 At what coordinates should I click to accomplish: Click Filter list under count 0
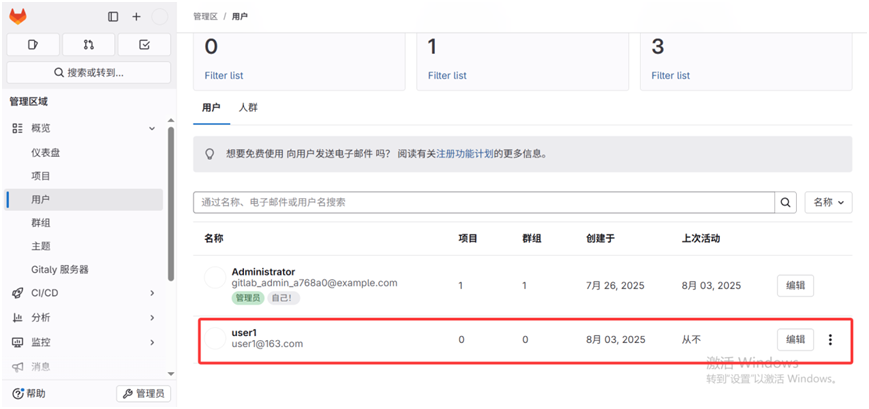click(x=224, y=75)
